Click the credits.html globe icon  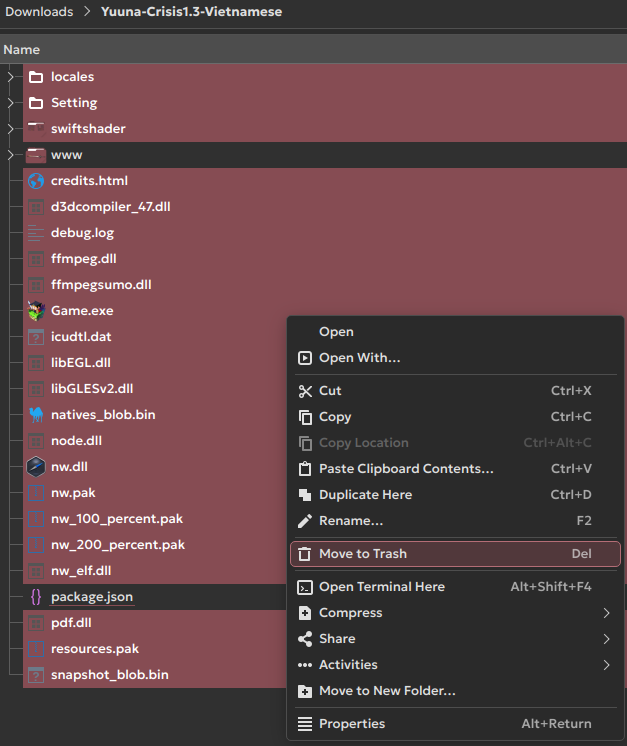click(x=36, y=181)
